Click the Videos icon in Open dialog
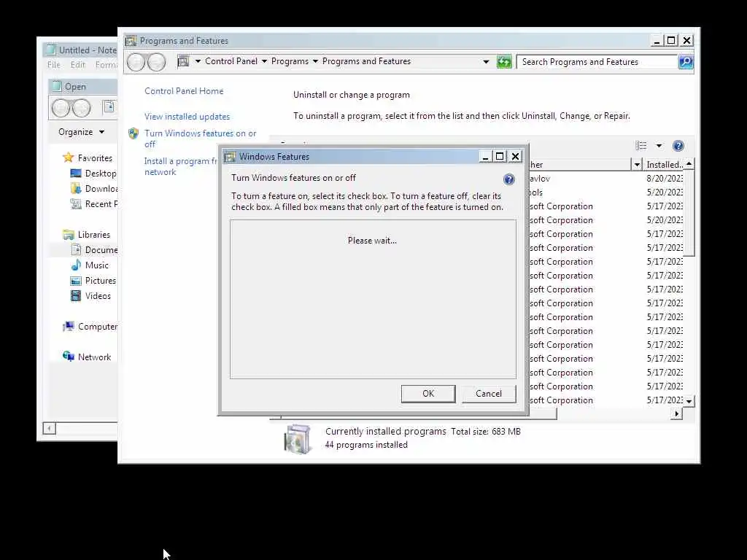 click(76, 296)
